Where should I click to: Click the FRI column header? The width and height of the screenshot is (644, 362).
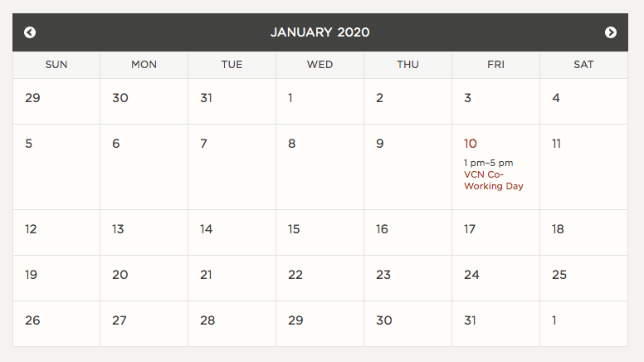pos(495,65)
